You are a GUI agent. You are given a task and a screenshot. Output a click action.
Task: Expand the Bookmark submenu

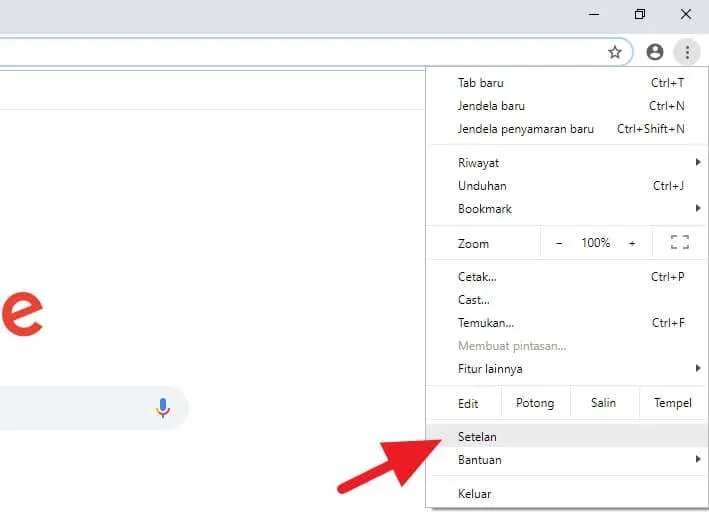(567, 209)
